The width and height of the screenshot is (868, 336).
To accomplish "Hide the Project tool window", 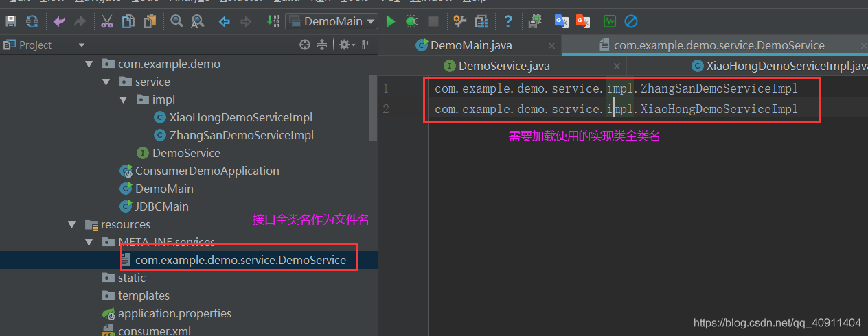I will tap(367, 45).
